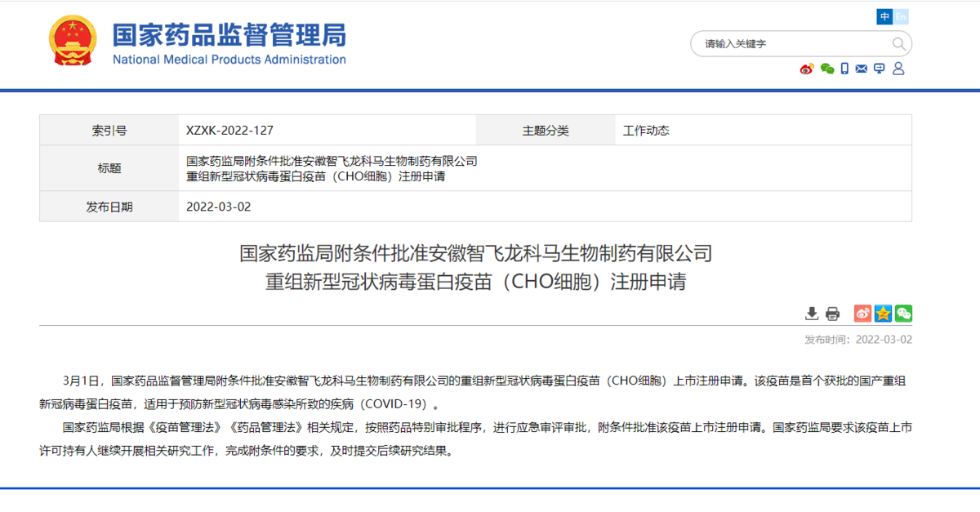This screenshot has height=512, width=980.
Task: Share article to Weibo red button
Action: [x=862, y=314]
